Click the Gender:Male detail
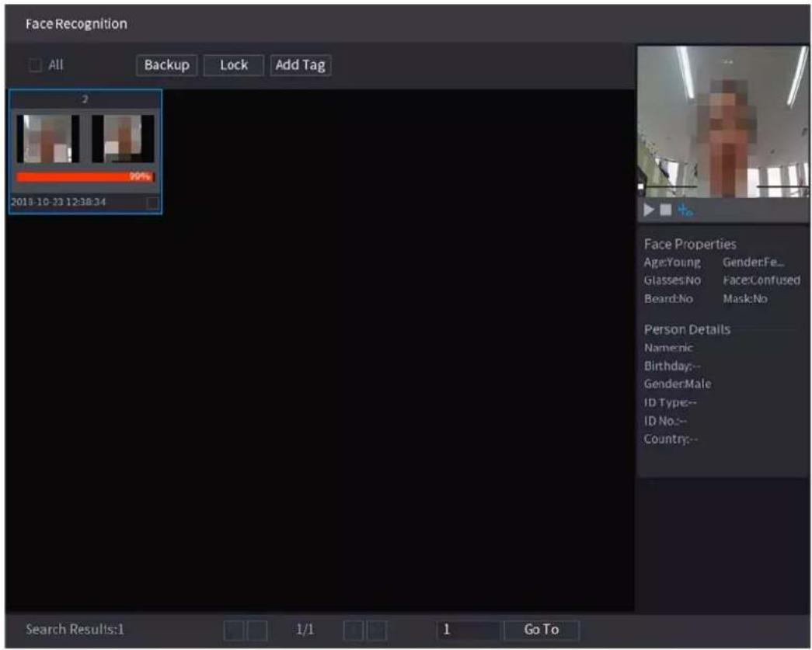Viewport: 812px width, 650px height. [678, 384]
